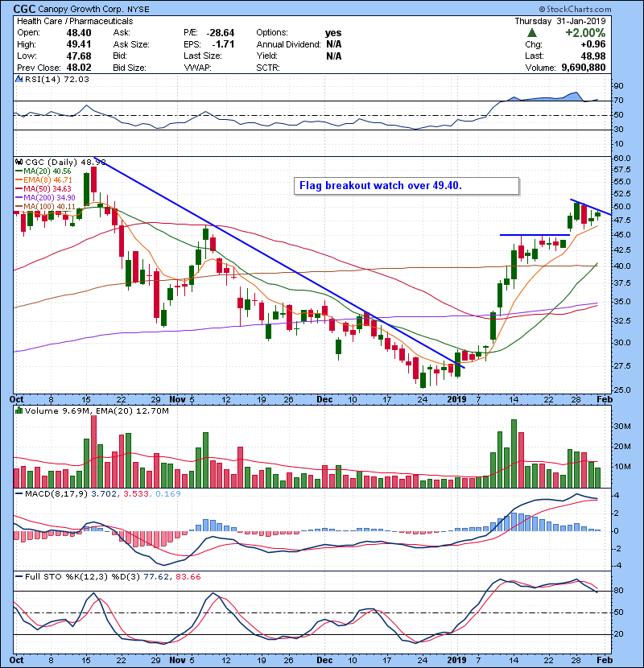Click the Volume 9.69M, EMA(20) 12.70M label
The height and width of the screenshot is (668, 644).
(97, 411)
